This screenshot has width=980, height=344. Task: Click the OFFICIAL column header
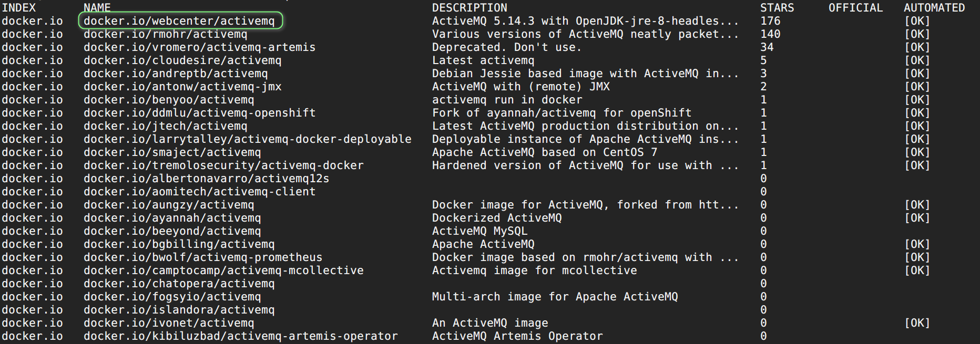[856, 8]
